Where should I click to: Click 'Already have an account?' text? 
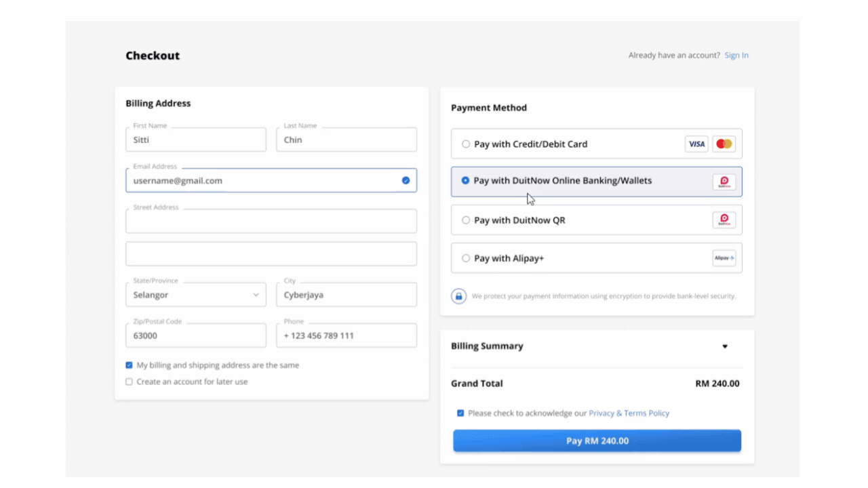click(674, 56)
